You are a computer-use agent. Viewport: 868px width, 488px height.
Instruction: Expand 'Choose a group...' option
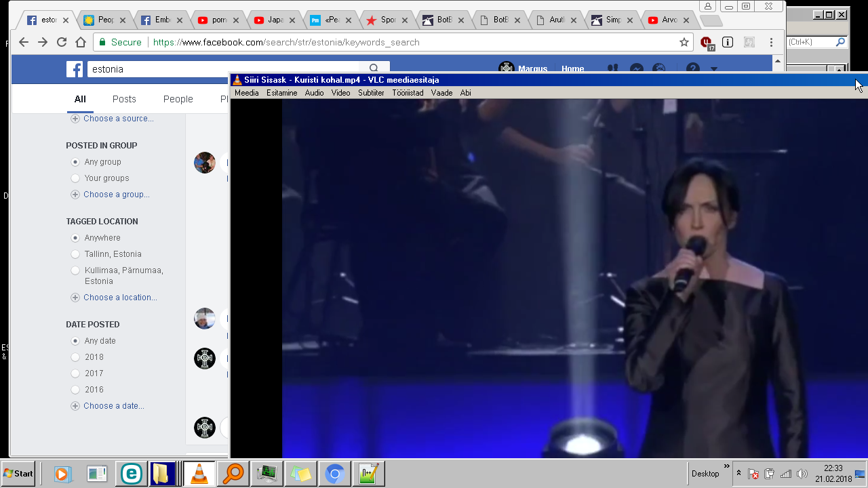pyautogui.click(x=111, y=195)
